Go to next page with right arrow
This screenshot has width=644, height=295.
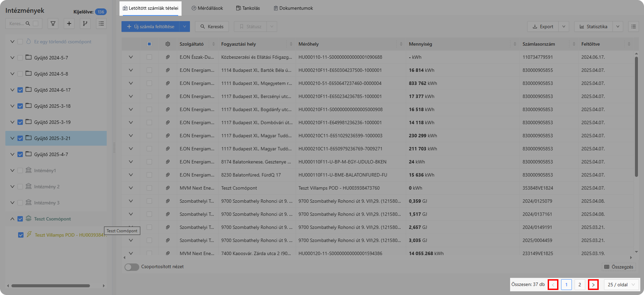click(x=593, y=285)
